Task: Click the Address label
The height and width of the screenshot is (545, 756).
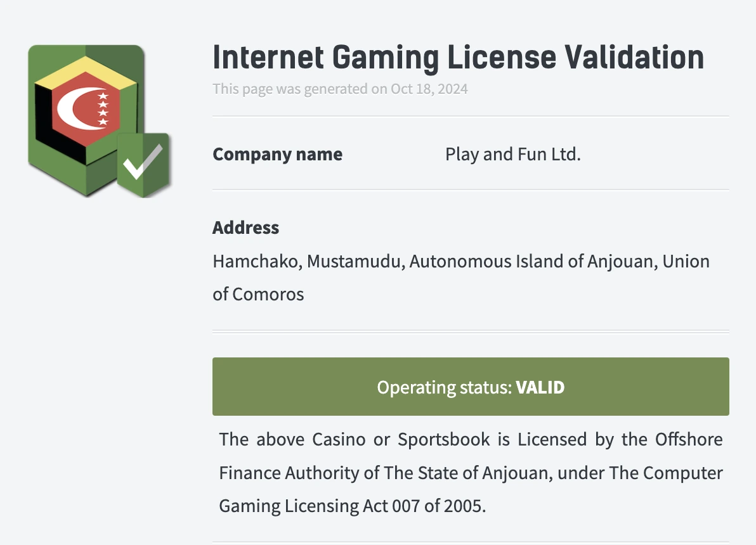Action: pos(245,228)
